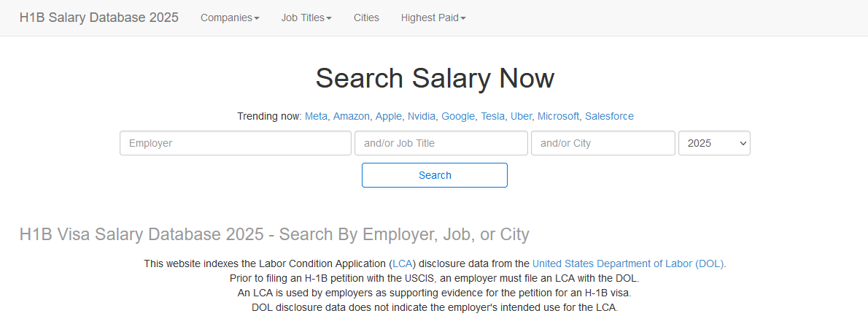The width and height of the screenshot is (868, 335).
Task: Click the trending Salesforce link
Action: point(609,116)
